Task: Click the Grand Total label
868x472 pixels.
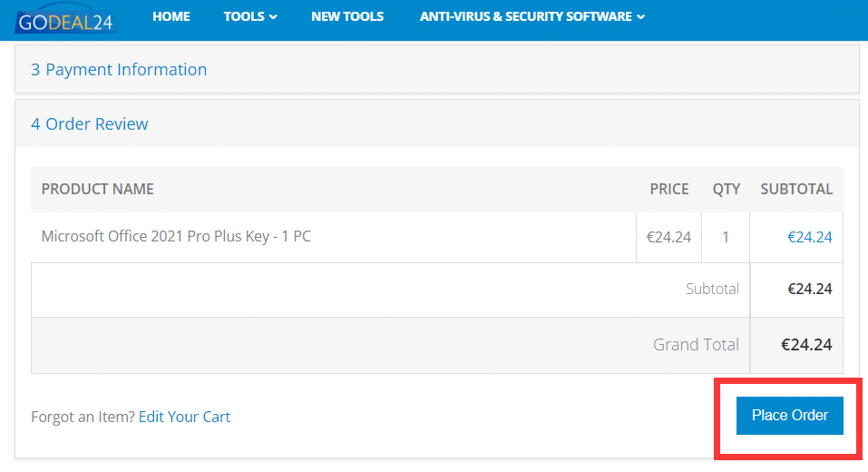Action: 696,345
